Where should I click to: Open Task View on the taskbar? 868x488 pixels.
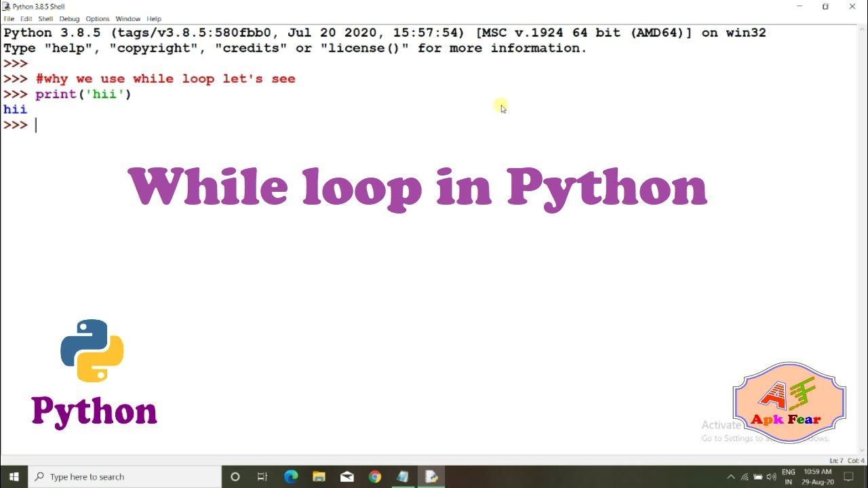tap(262, 476)
